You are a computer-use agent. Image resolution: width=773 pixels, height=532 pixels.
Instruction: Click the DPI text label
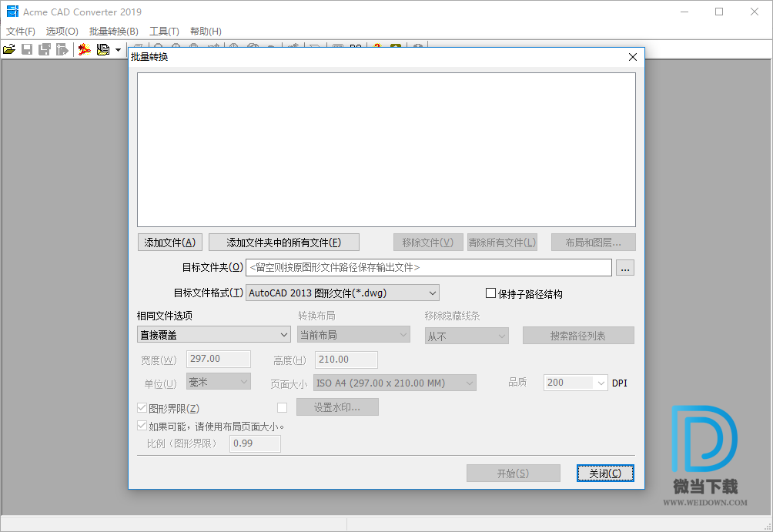pyautogui.click(x=620, y=383)
